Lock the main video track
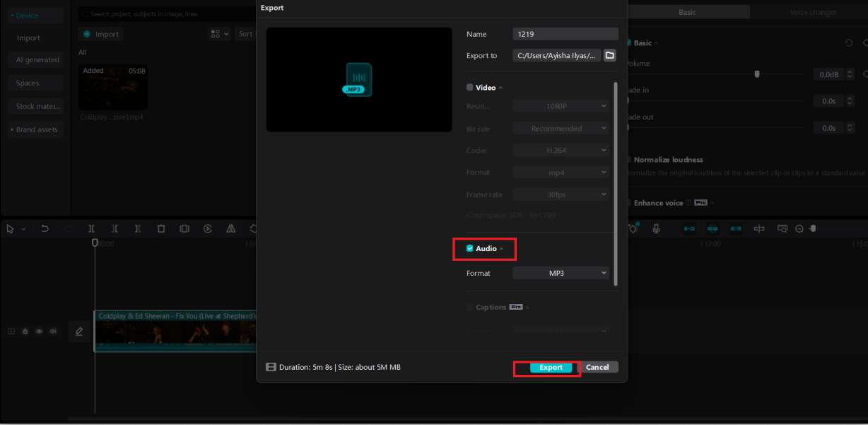868x425 pixels. click(25, 331)
